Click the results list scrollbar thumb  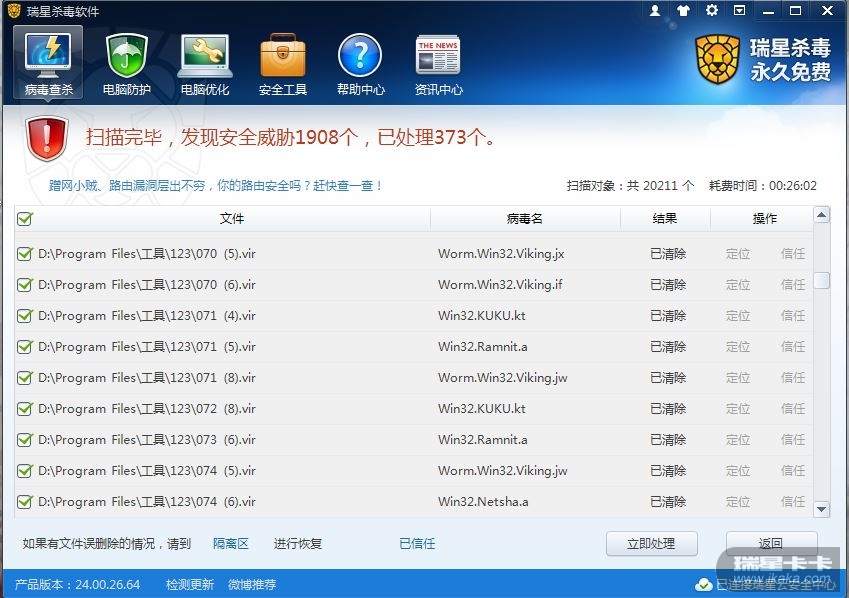pos(821,280)
